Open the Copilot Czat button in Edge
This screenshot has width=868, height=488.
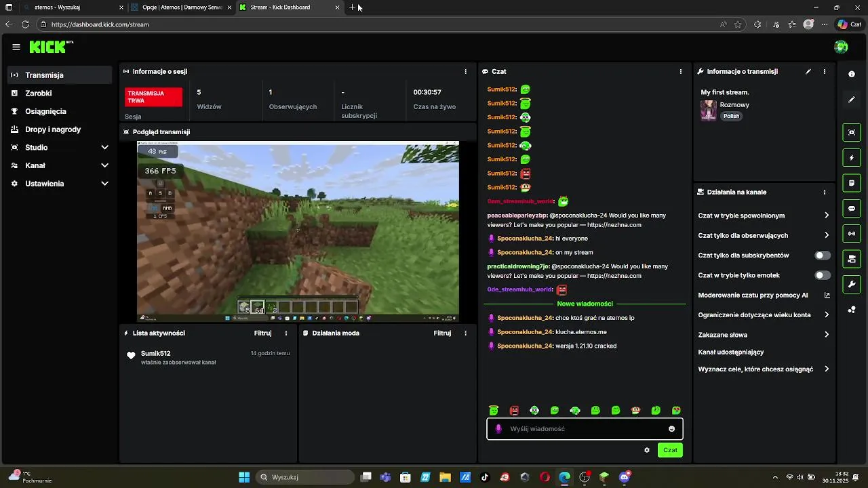[x=849, y=24]
